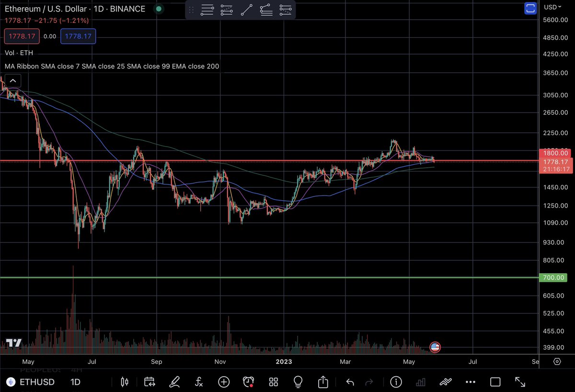This screenshot has height=392, width=575.
Task: Tap the TradingView logo on the chart
Action: click(x=14, y=343)
